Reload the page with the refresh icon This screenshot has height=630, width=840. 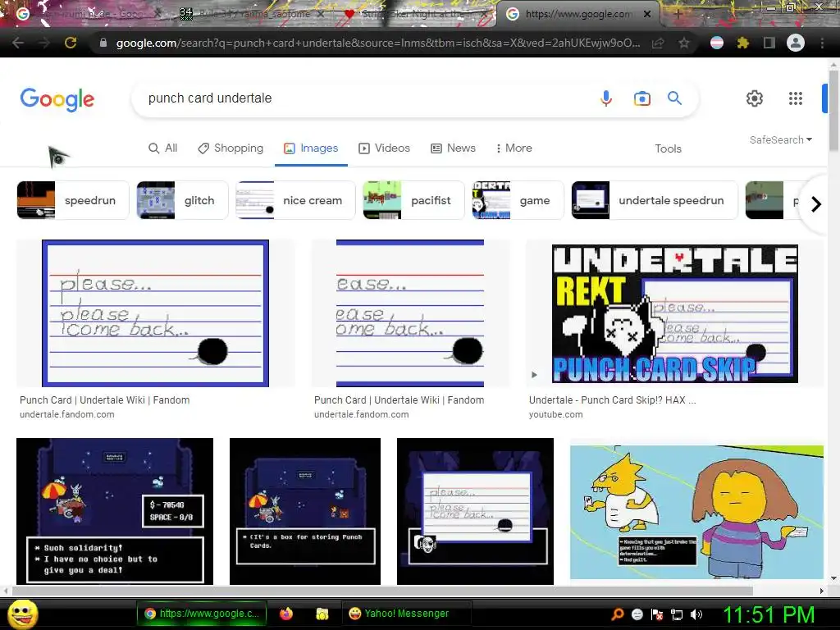point(71,43)
